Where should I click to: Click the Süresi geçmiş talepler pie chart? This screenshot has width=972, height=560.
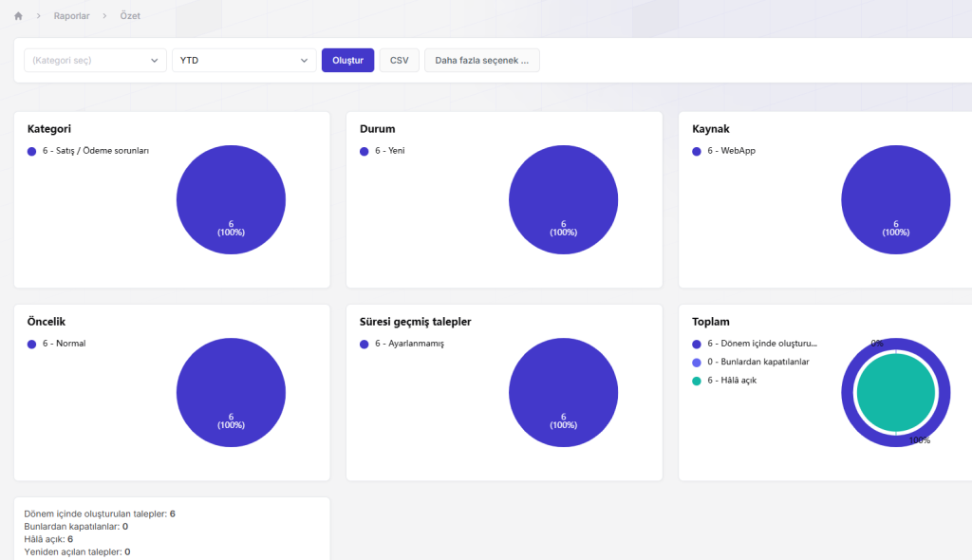click(563, 393)
